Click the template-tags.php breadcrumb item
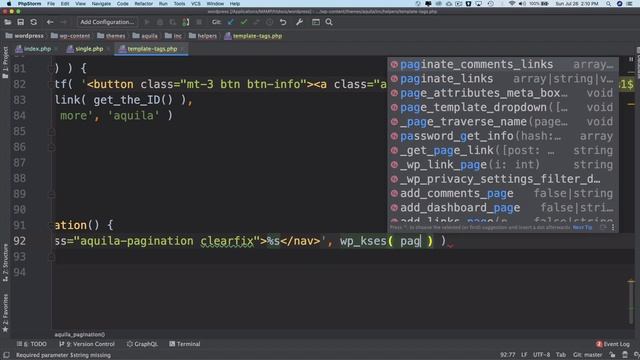Image resolution: width=640 pixels, height=360 pixels. [x=253, y=36]
